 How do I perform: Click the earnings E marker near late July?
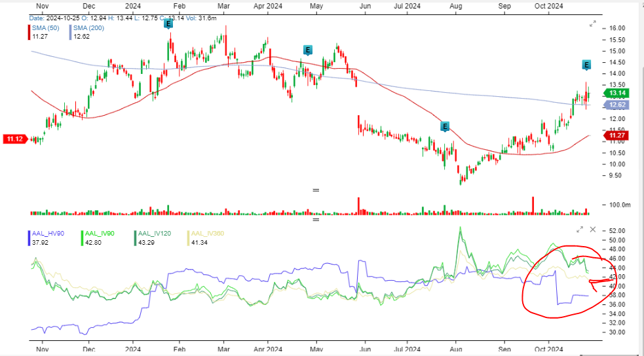445,126
